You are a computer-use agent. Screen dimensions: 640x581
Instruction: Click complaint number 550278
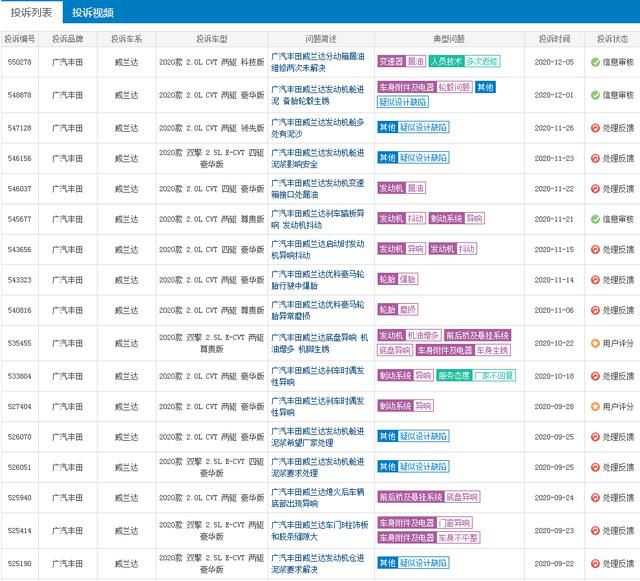pos(20,62)
